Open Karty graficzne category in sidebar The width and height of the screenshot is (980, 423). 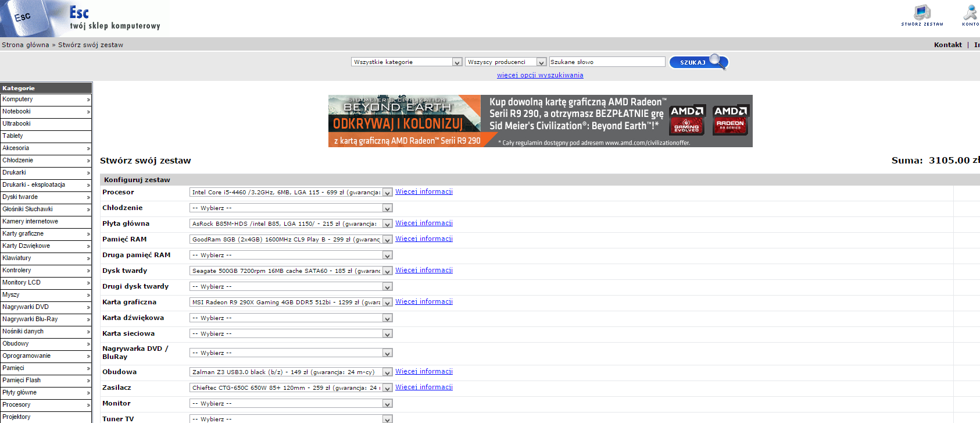(x=46, y=234)
